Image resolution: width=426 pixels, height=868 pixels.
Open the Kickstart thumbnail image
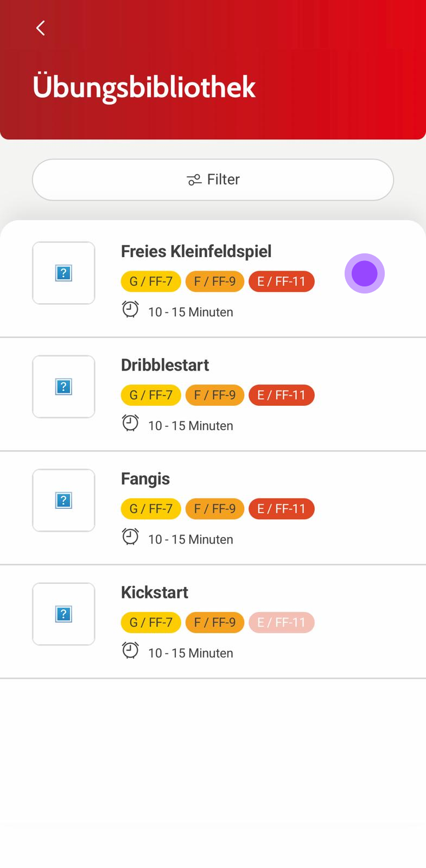point(63,614)
